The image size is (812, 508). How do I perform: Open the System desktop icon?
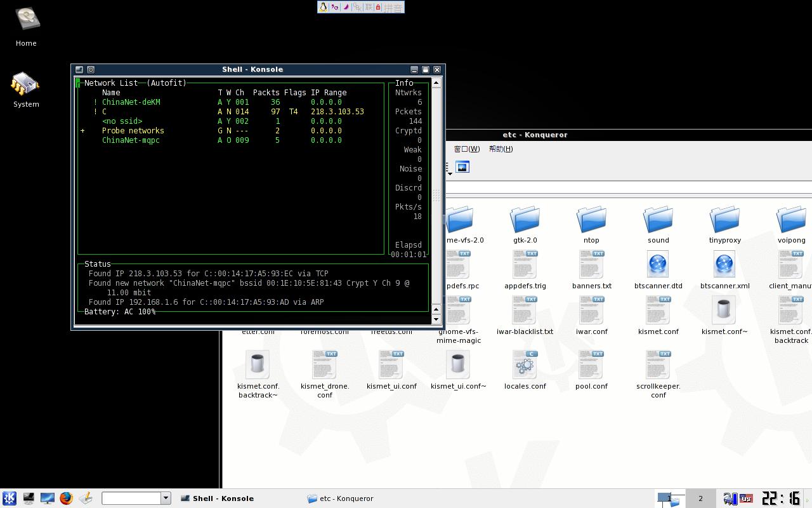click(26, 84)
